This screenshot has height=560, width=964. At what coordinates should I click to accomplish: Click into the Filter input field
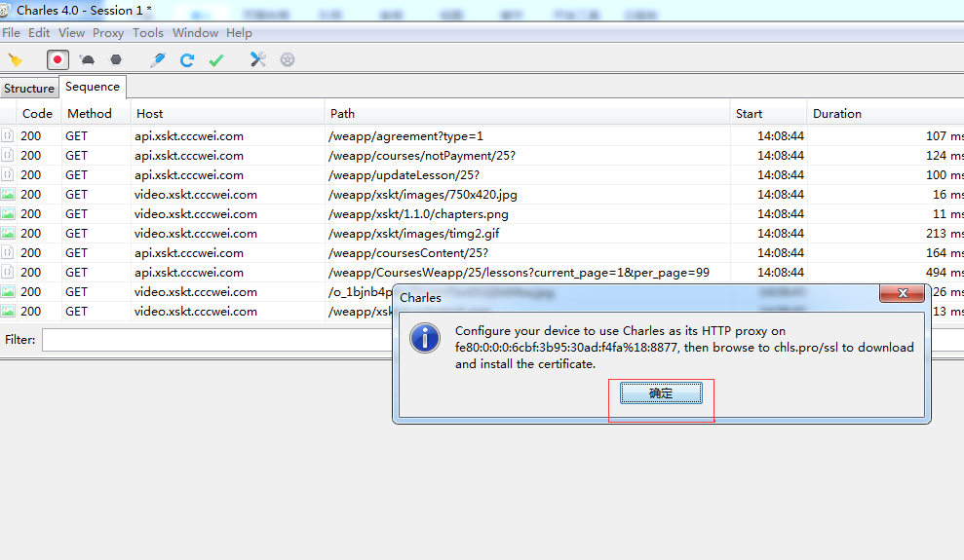216,340
